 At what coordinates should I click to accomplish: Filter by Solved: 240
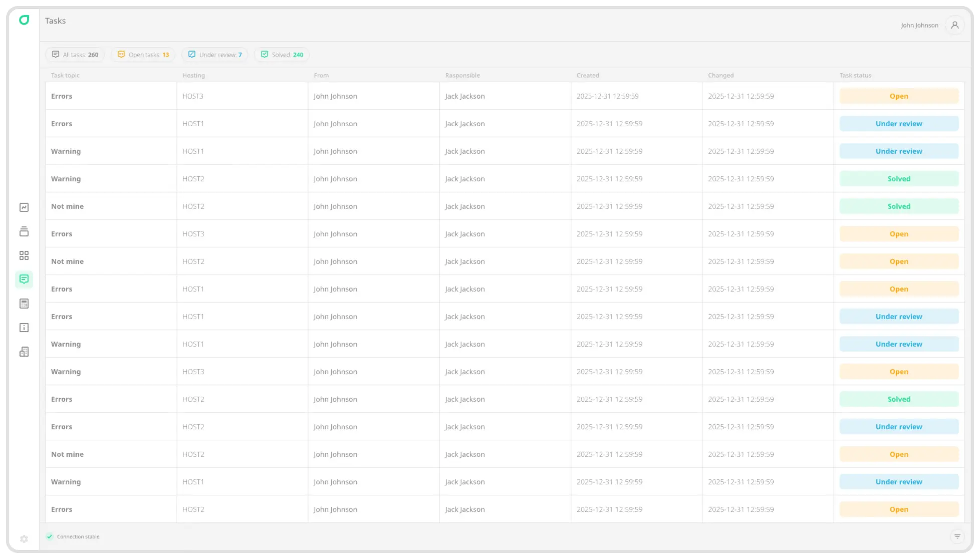[x=282, y=55]
